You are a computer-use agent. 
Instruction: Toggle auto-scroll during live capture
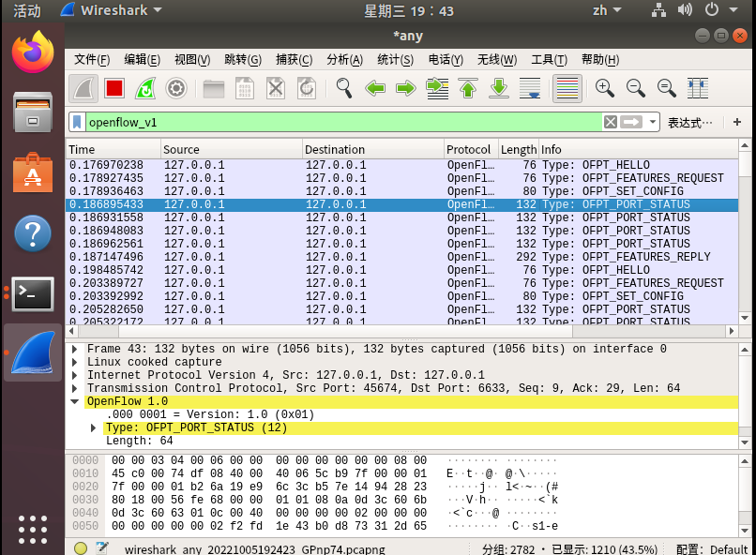point(529,89)
